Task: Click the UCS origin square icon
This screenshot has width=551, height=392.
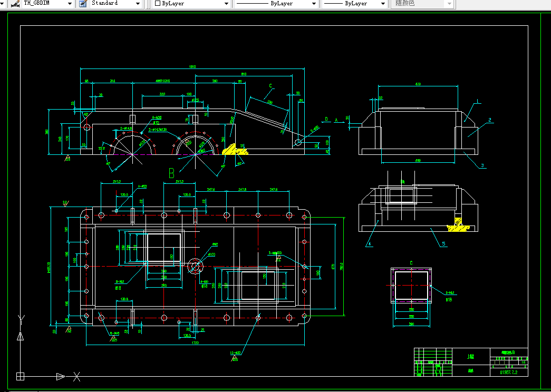Action: point(21,376)
